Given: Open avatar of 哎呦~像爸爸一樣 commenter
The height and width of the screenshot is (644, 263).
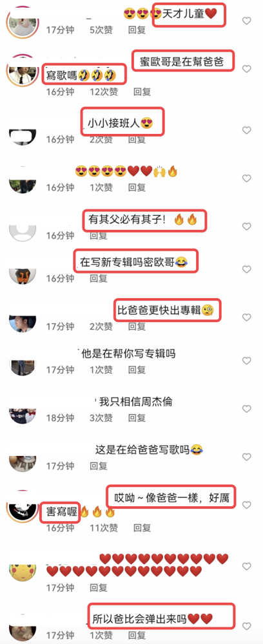Looking at the screenshot, I should tap(22, 505).
